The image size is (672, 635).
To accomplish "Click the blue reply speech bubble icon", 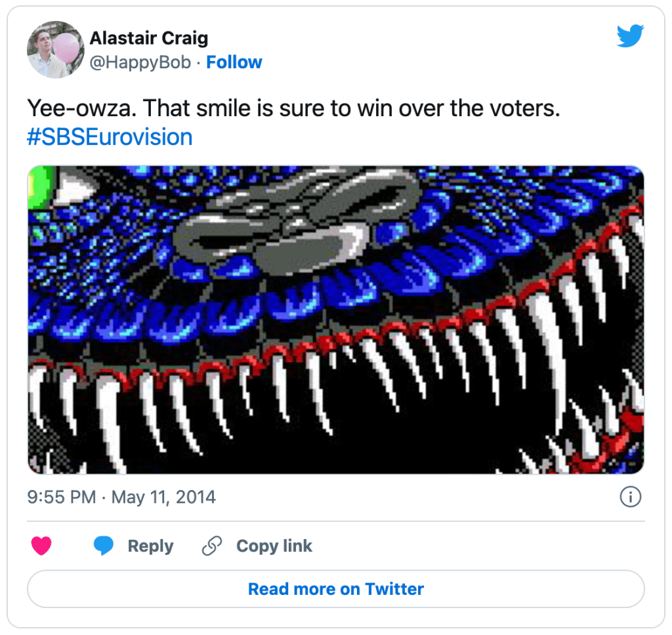I will (x=104, y=546).
